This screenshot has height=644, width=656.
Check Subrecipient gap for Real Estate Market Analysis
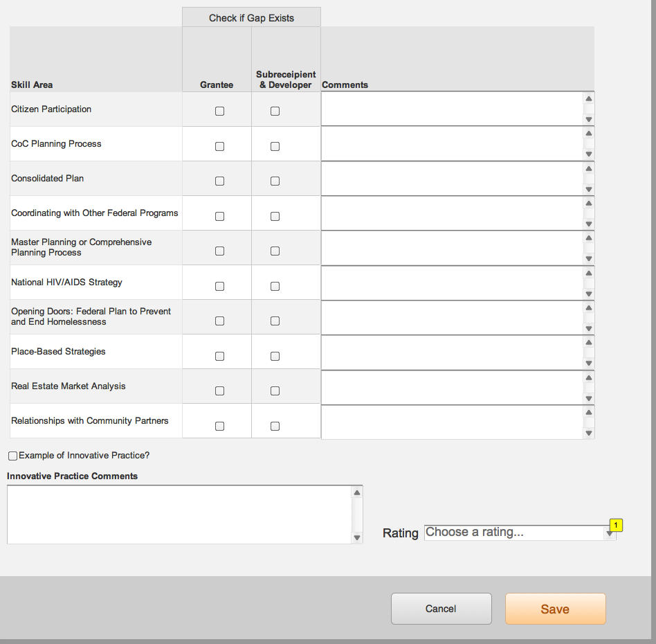pyautogui.click(x=275, y=391)
